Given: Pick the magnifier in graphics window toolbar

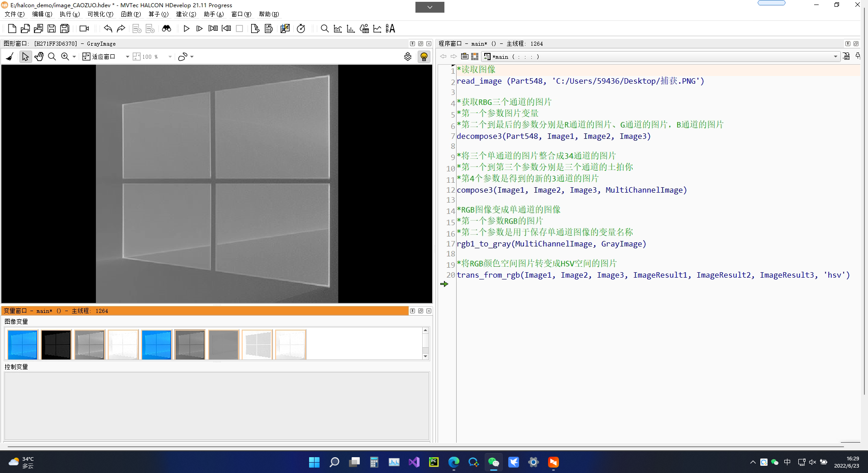Looking at the screenshot, I should point(52,57).
